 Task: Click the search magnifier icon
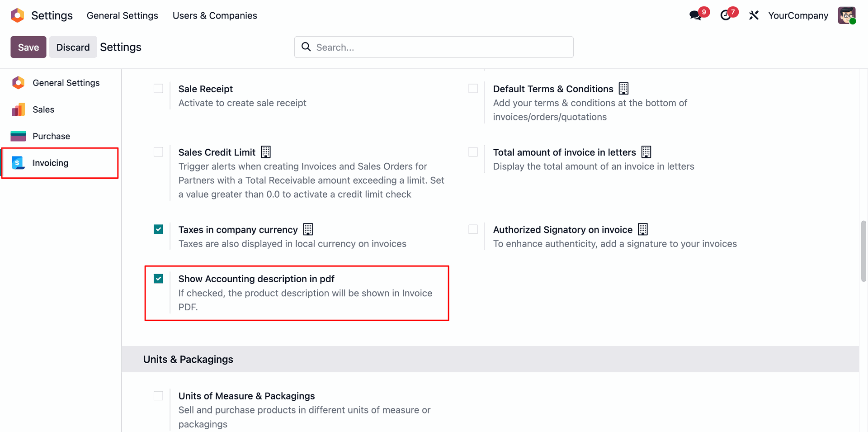pyautogui.click(x=306, y=47)
